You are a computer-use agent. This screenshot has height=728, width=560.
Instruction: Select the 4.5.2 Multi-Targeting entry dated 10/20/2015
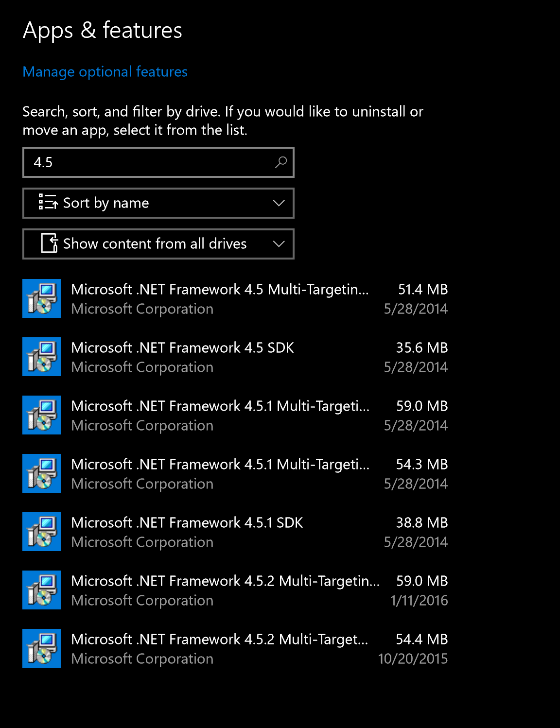coord(235,648)
